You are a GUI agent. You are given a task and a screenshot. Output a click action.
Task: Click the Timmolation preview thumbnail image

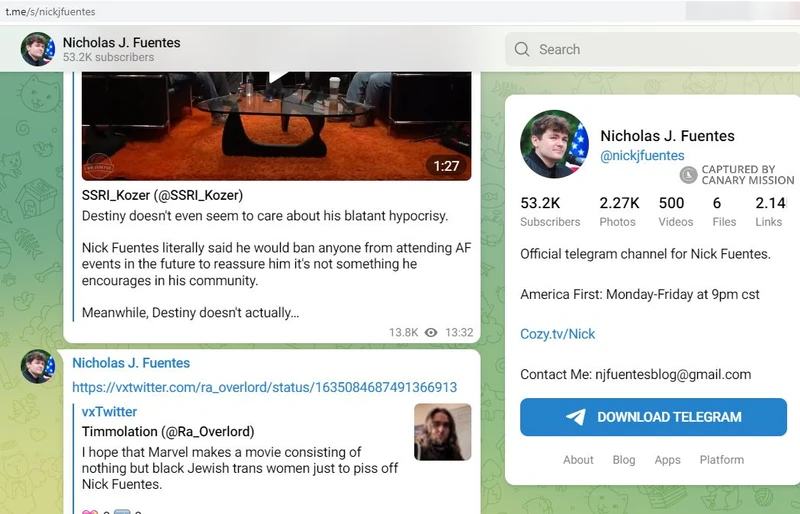tap(442, 432)
